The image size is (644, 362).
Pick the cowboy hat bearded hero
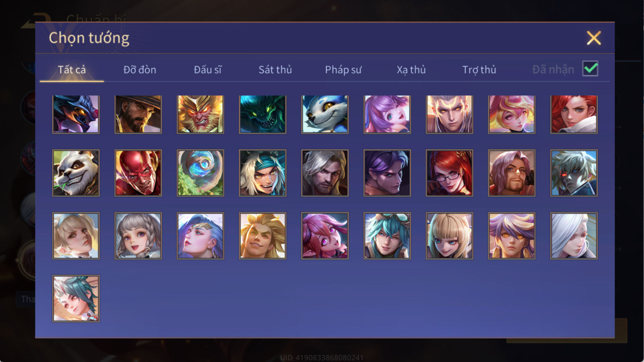point(138,114)
